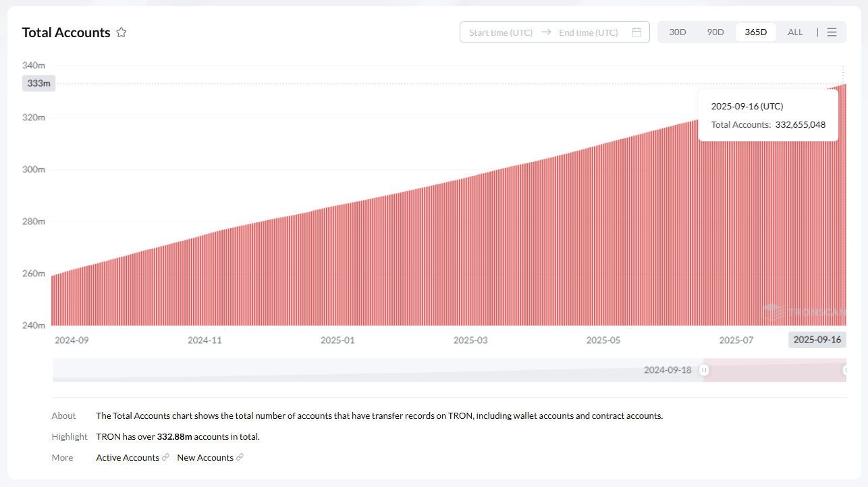Open the New Accounts link
This screenshot has width=868, height=487.
[x=205, y=457]
